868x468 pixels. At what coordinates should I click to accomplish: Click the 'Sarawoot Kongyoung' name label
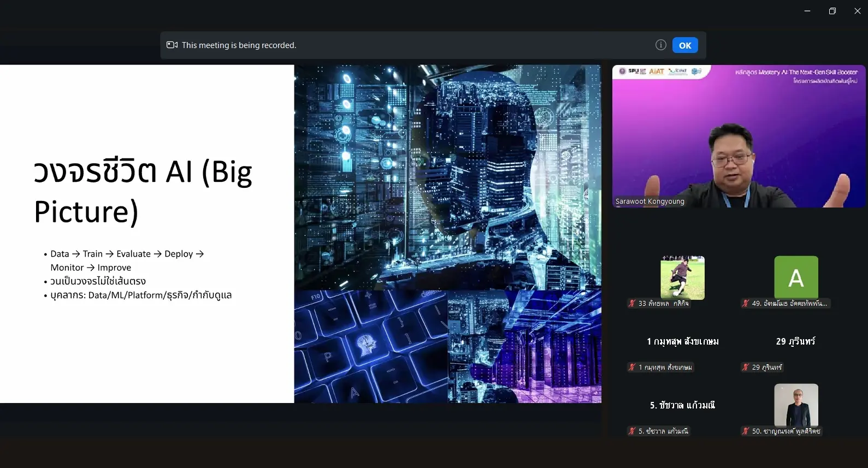(649, 202)
